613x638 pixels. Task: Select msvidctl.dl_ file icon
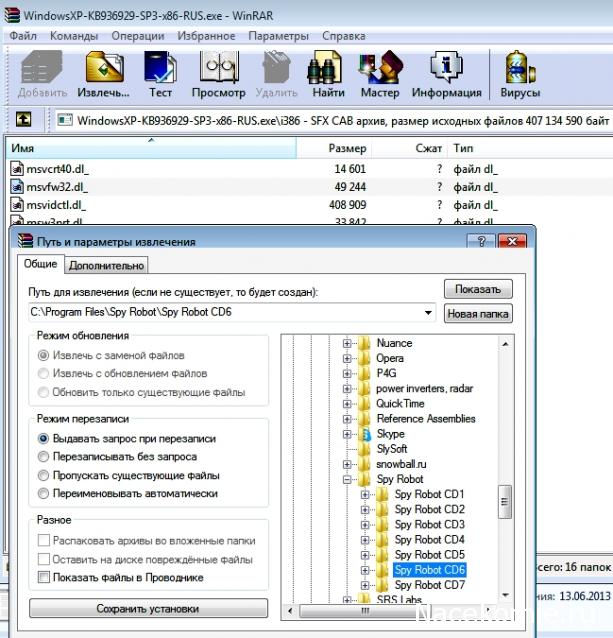(17, 205)
